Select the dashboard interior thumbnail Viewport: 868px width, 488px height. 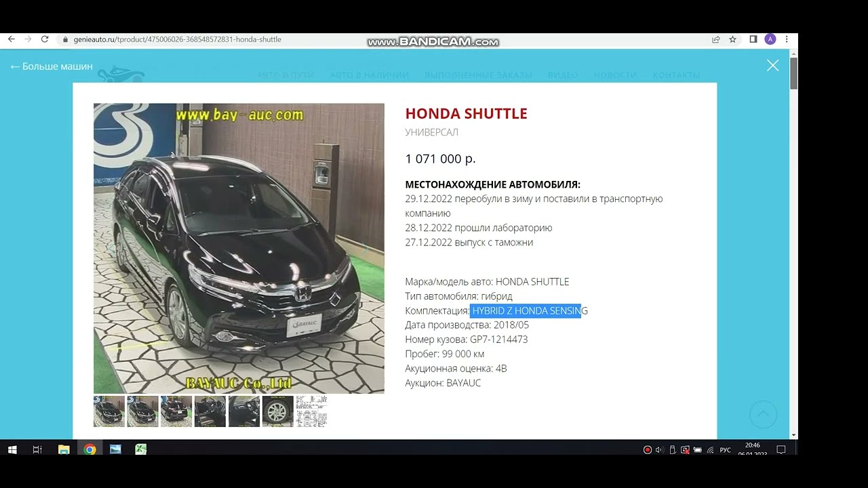click(x=244, y=411)
